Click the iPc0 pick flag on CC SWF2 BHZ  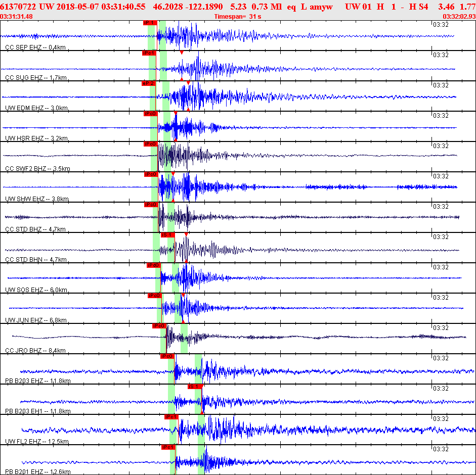click(151, 144)
